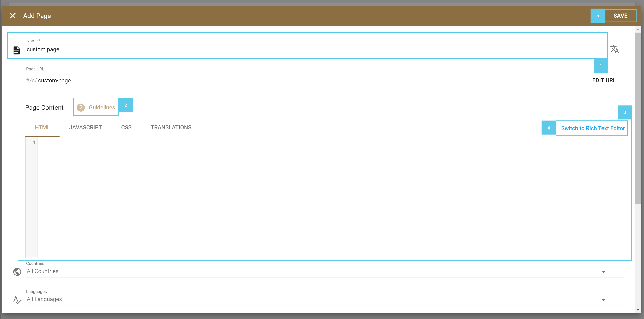
Task: Click the scrollbar down arrow
Action: [x=638, y=310]
